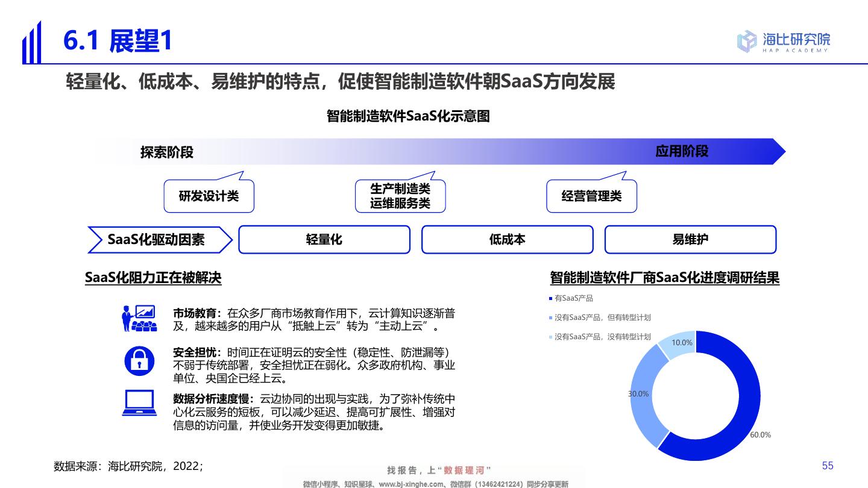Click the market education presenter icon

139,318
